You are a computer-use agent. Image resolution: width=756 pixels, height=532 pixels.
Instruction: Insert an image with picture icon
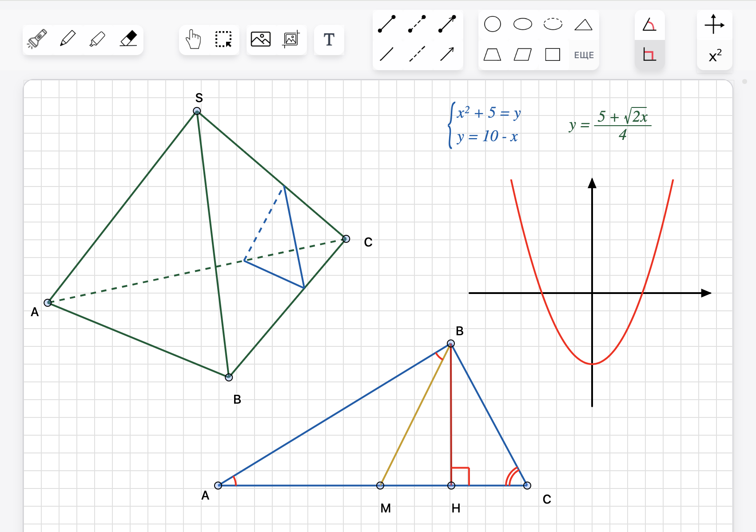pos(261,39)
